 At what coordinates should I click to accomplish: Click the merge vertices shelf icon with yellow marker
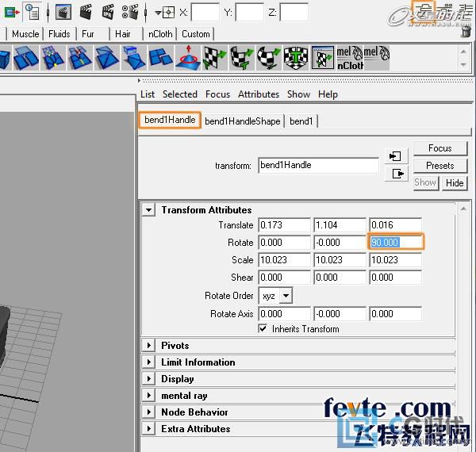[52, 58]
